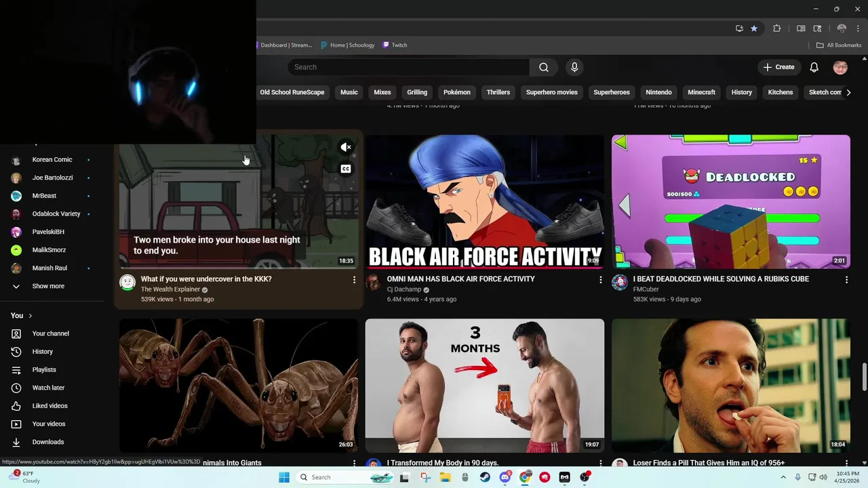
Task: Open PavelskiBH subscription
Action: [48, 232]
